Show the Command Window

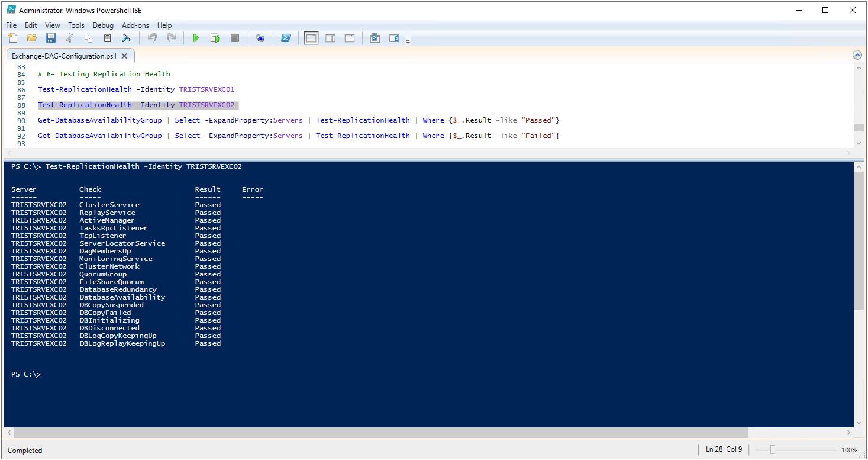pos(375,38)
